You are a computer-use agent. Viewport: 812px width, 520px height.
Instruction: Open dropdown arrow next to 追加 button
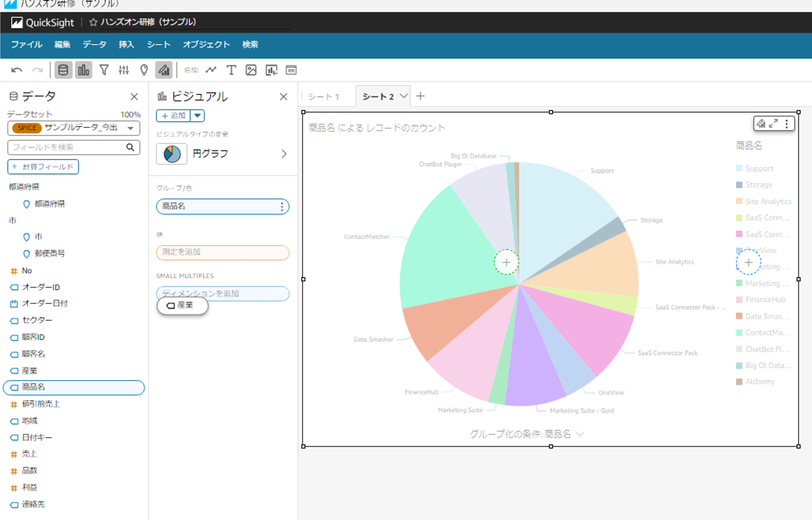point(197,116)
